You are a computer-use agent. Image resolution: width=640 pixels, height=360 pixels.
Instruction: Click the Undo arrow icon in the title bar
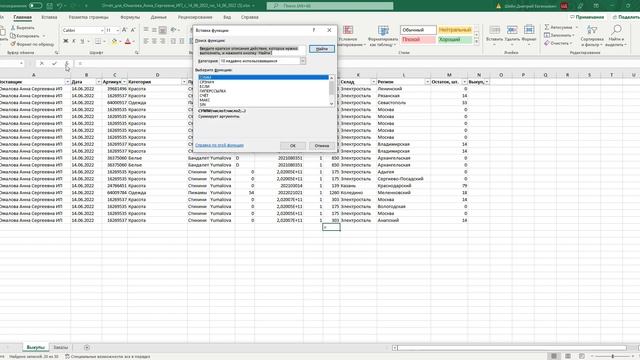[x=60, y=6]
